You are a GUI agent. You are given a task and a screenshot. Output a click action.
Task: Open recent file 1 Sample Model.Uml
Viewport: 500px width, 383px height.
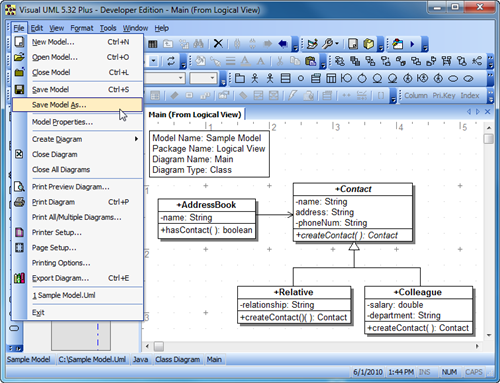coord(77,295)
